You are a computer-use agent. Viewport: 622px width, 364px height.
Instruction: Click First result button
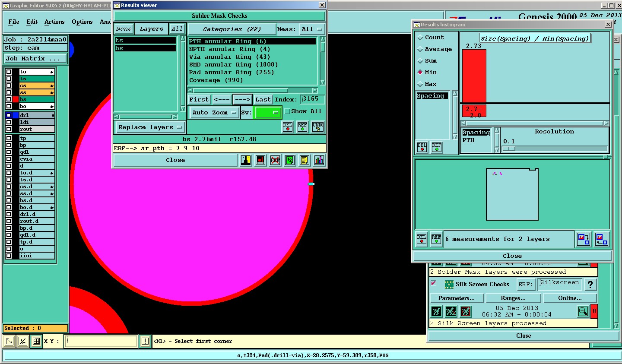point(199,100)
